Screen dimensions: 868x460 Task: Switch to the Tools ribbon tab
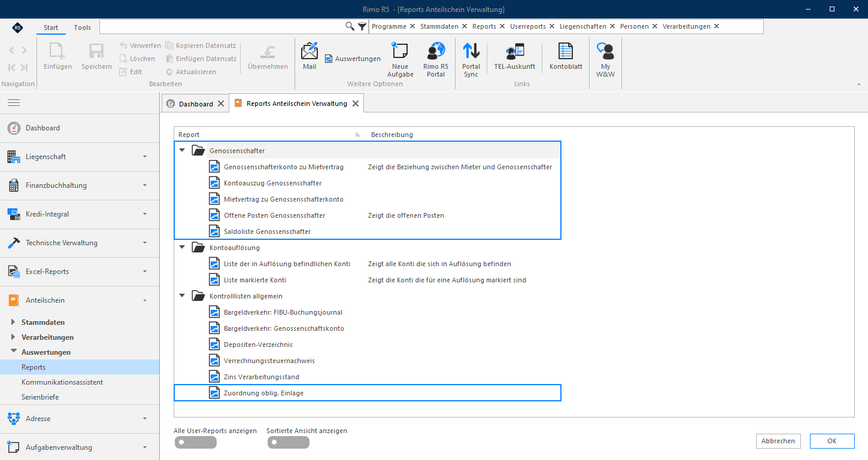[83, 28]
